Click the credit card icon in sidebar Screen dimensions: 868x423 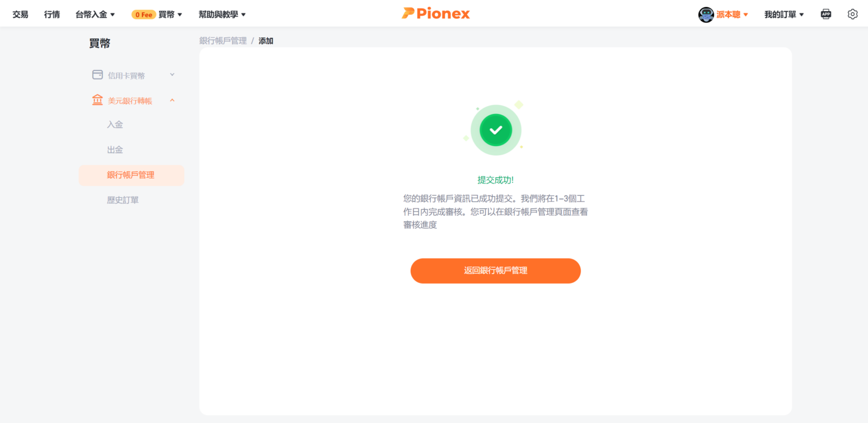[x=97, y=75]
